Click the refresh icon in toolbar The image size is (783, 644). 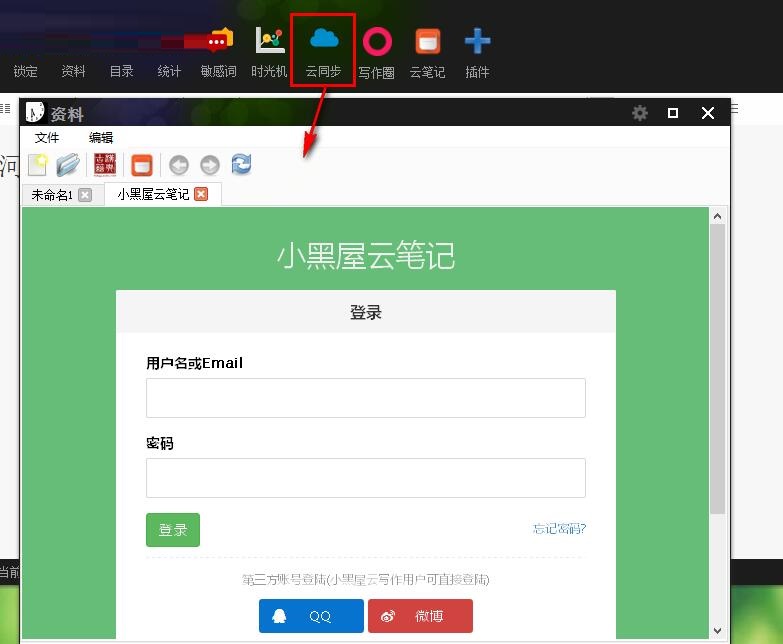pyautogui.click(x=241, y=165)
